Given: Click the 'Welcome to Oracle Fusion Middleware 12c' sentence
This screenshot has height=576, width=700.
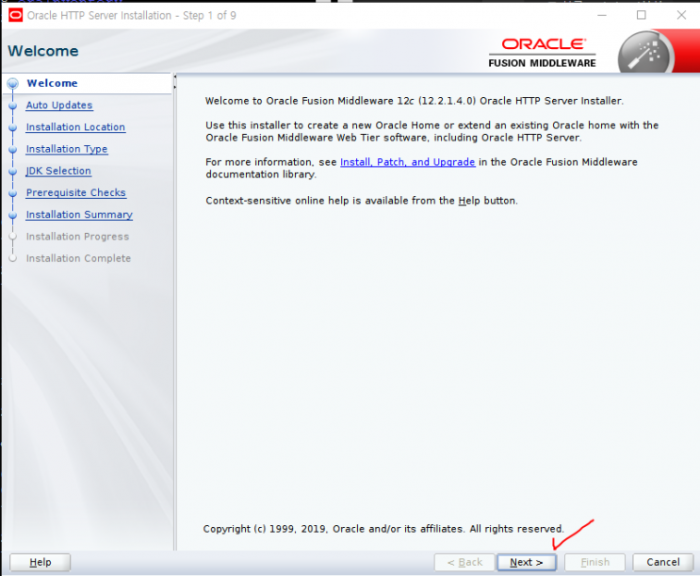Looking at the screenshot, I should click(414, 101).
